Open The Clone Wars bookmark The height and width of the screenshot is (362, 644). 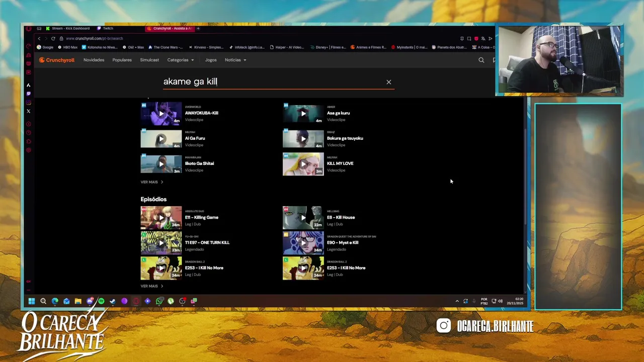click(x=166, y=47)
